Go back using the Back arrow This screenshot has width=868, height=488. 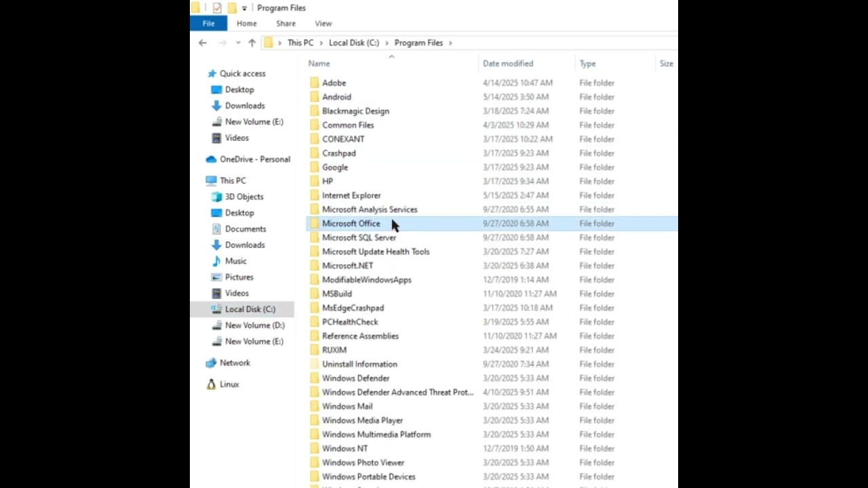(202, 43)
